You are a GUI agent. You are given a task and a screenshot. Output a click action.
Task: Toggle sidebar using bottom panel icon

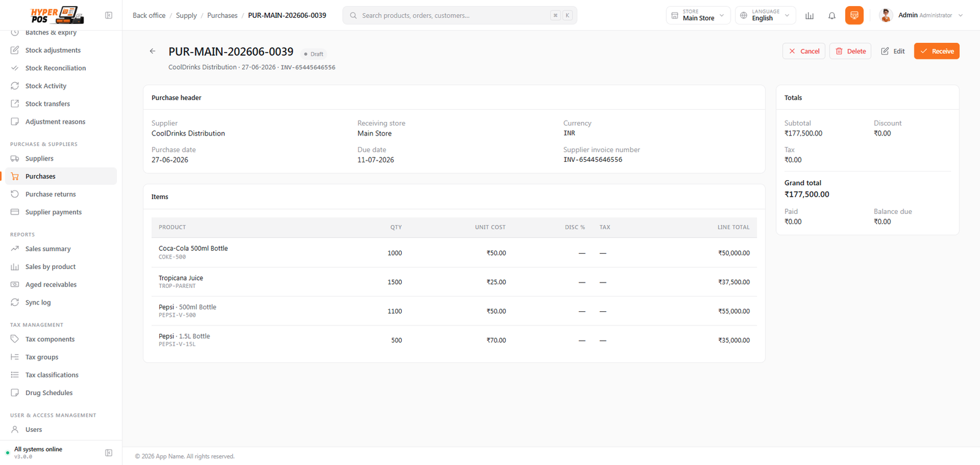pyautogui.click(x=108, y=453)
